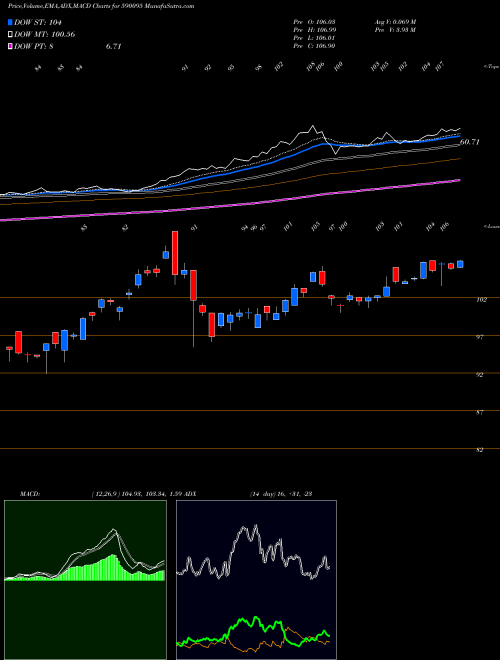Click the 'Pre C: 106.99' close value
500x660 pixels.
[x=314, y=46]
